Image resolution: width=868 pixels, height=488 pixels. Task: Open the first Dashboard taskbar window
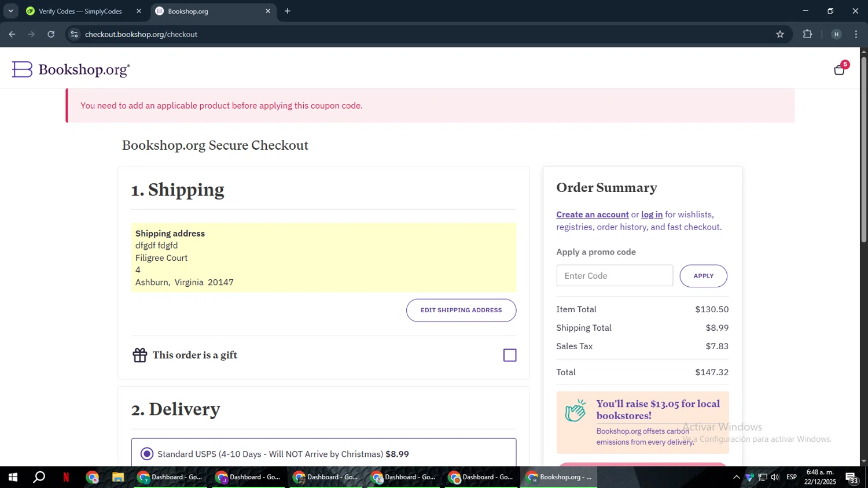[170, 477]
